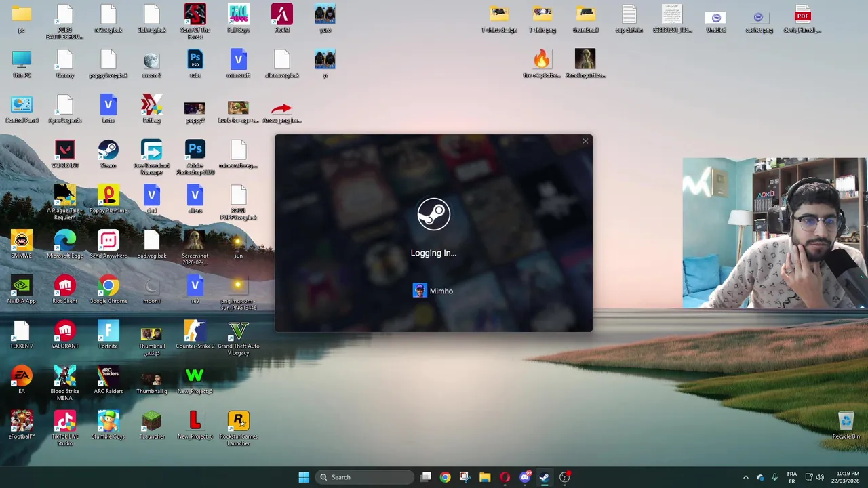Screen dimensions: 868x488
Task: Open OBS Studio from taskbar
Action: pos(564,477)
